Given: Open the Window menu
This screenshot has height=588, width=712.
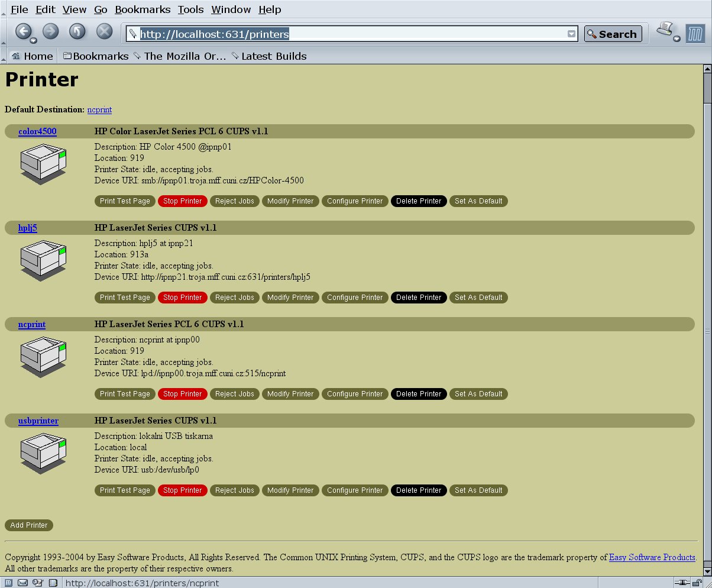Looking at the screenshot, I should (231, 9).
